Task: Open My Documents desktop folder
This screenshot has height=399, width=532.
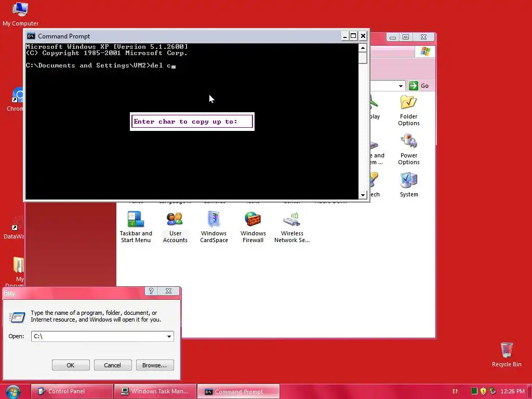Action: point(15,272)
